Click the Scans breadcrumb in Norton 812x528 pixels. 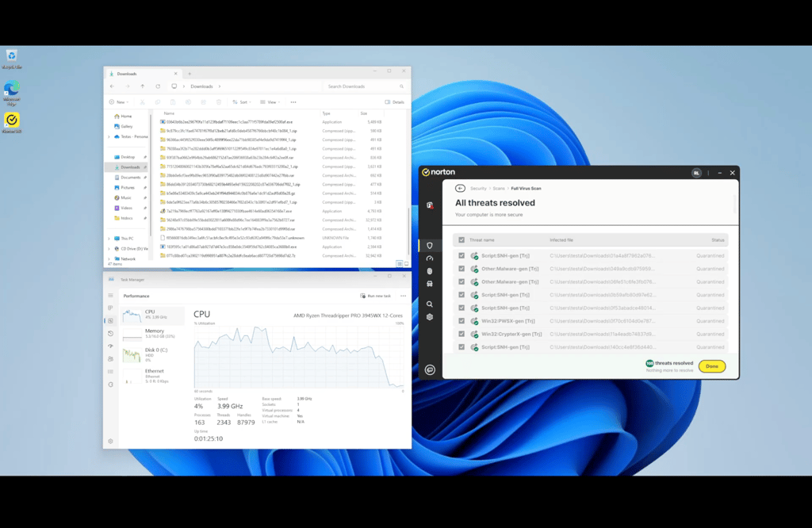pos(499,189)
